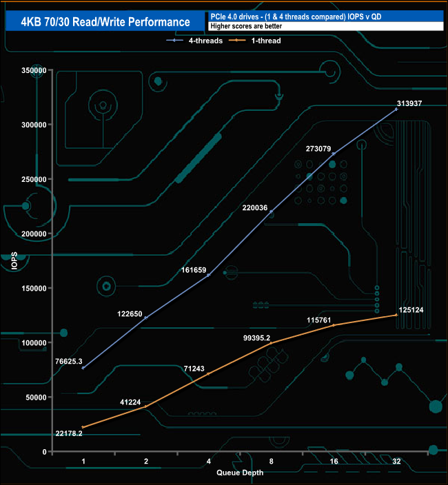
Task: Select the 41224 data label
Action: click(130, 402)
